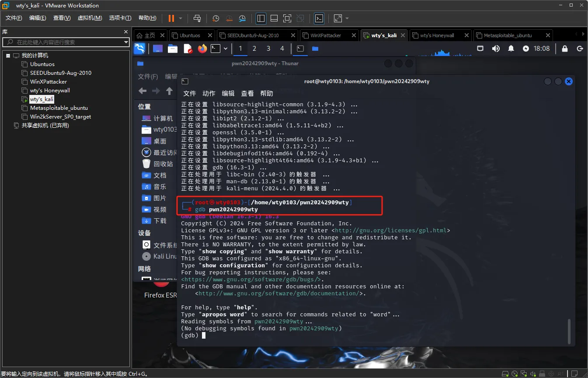Switch to Kali workspace 4
This screenshot has height=378, width=588.
pyautogui.click(x=282, y=49)
